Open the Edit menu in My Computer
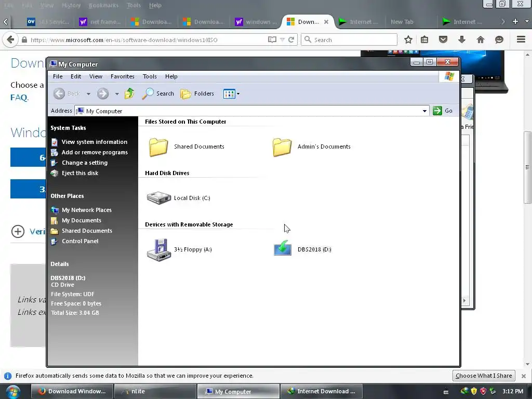 coord(76,76)
